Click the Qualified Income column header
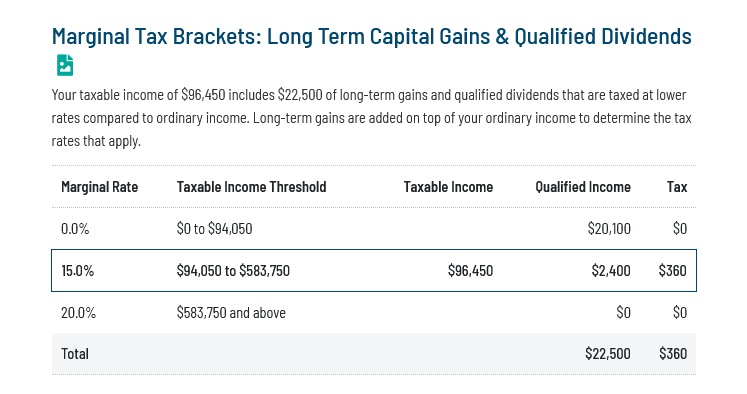This screenshot has height=394, width=747. [x=583, y=187]
